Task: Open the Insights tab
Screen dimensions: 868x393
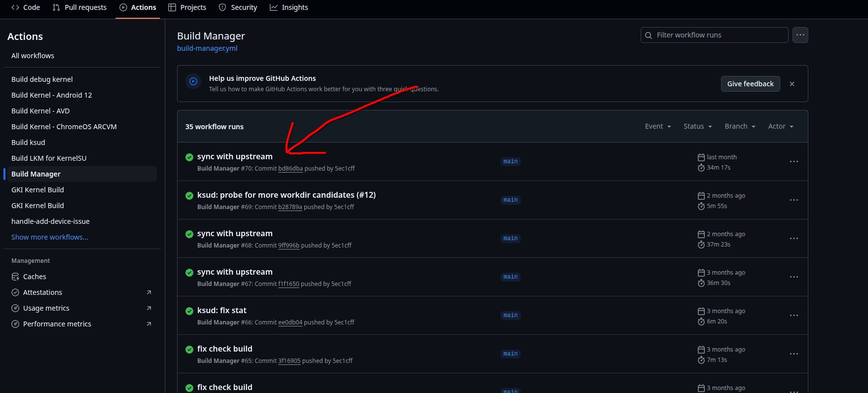Action: tap(289, 7)
